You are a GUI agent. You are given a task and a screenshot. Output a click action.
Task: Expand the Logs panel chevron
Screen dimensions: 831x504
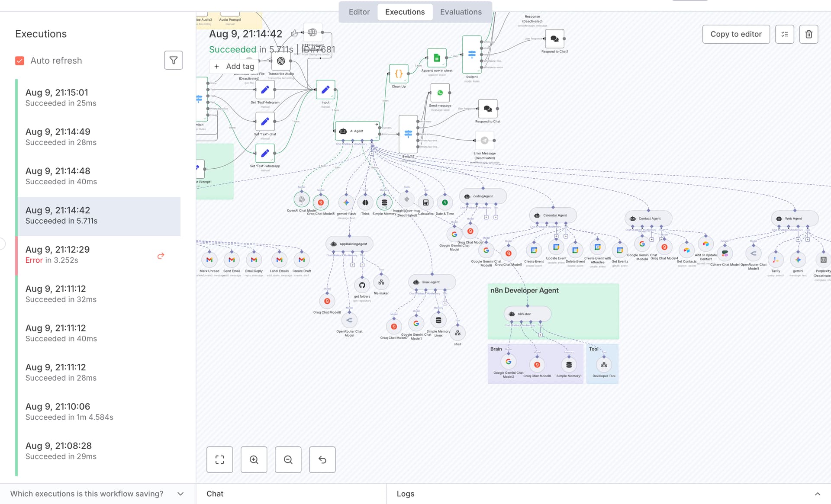point(818,494)
